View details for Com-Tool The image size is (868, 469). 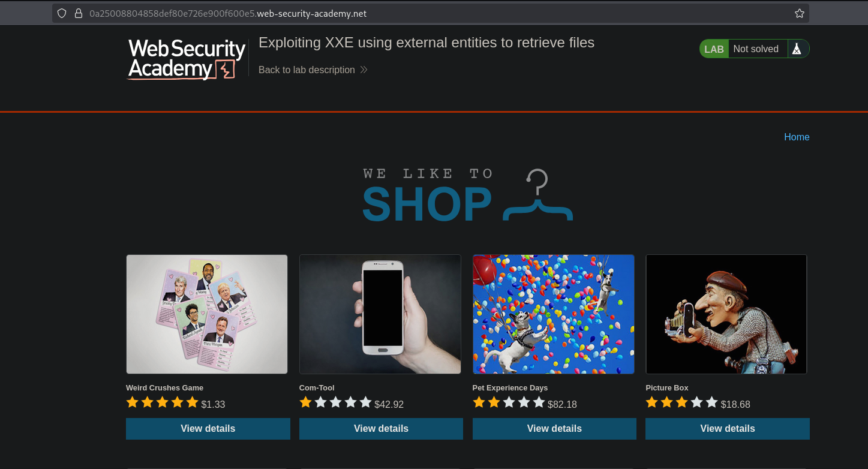pos(381,429)
